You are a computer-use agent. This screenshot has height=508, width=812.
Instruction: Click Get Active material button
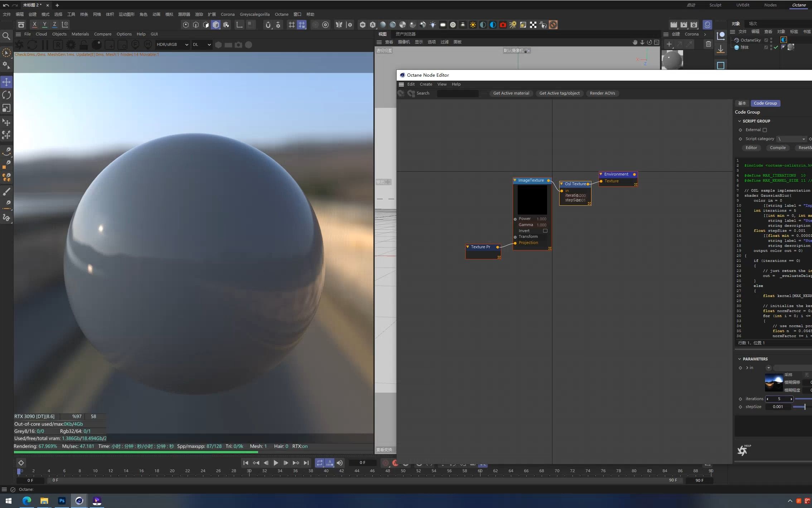pyautogui.click(x=511, y=93)
